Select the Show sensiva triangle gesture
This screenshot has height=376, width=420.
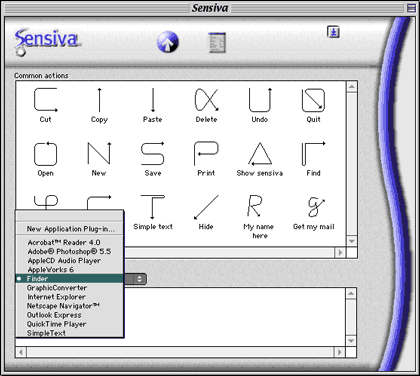pyautogui.click(x=260, y=154)
